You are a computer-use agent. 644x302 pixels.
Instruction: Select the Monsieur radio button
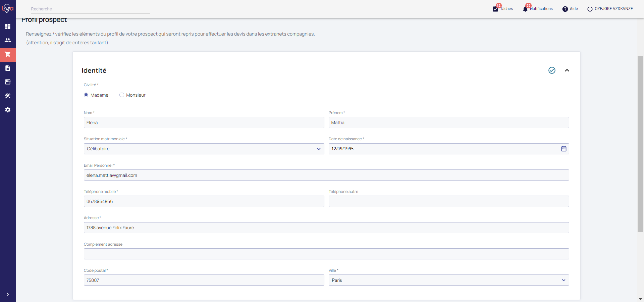[x=122, y=95]
